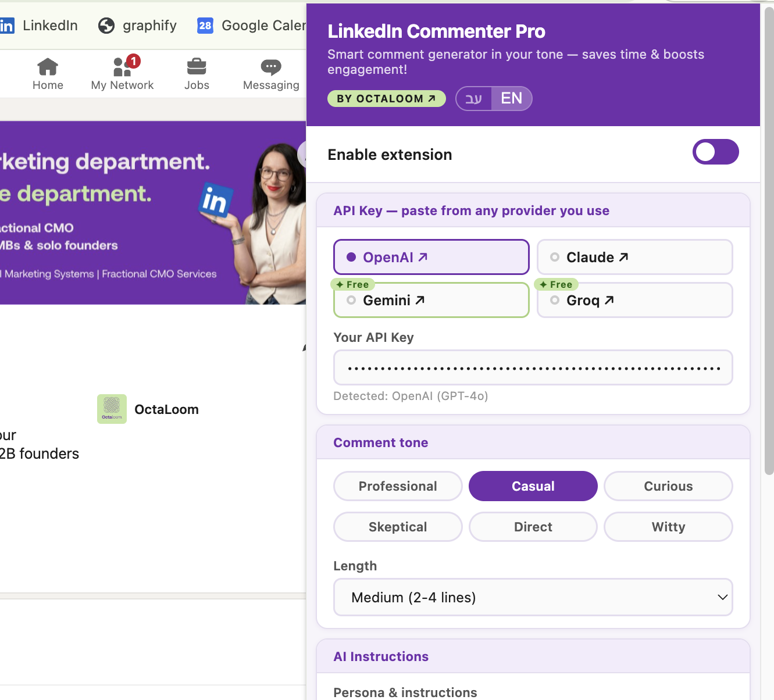Click the arrow icon next to OpenAI
Image resolution: width=774 pixels, height=700 pixels.
[x=423, y=257]
